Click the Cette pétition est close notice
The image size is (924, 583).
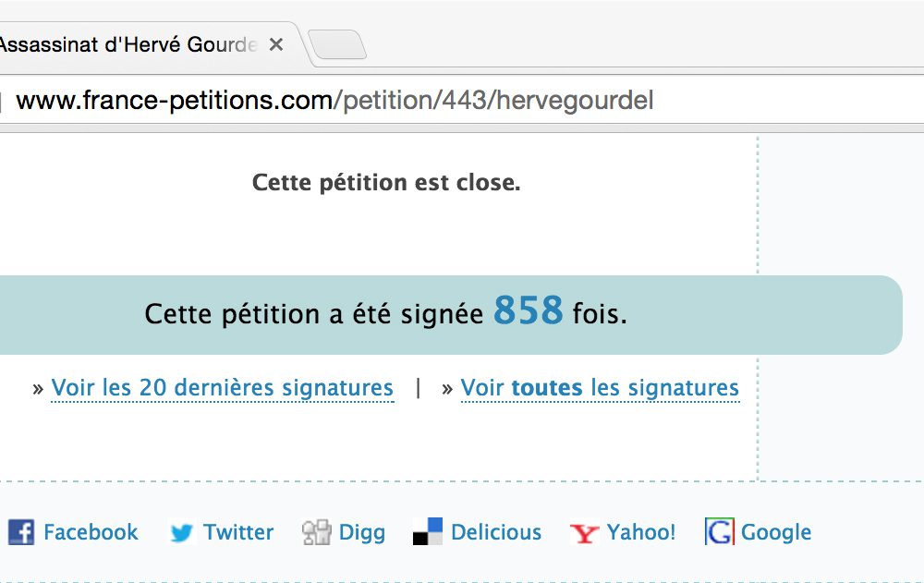[x=386, y=183]
